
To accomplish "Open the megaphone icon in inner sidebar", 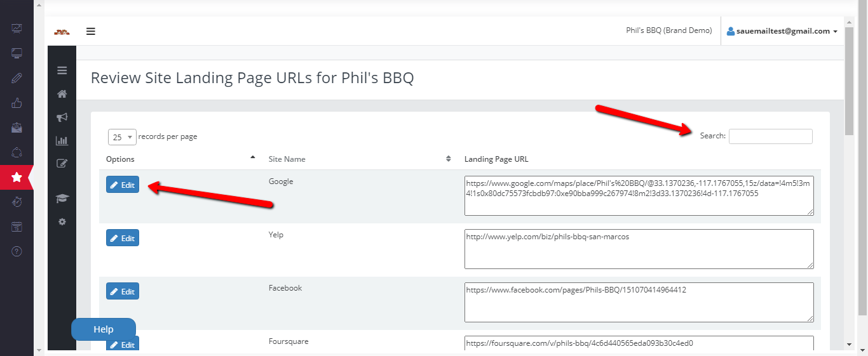I will click(62, 117).
